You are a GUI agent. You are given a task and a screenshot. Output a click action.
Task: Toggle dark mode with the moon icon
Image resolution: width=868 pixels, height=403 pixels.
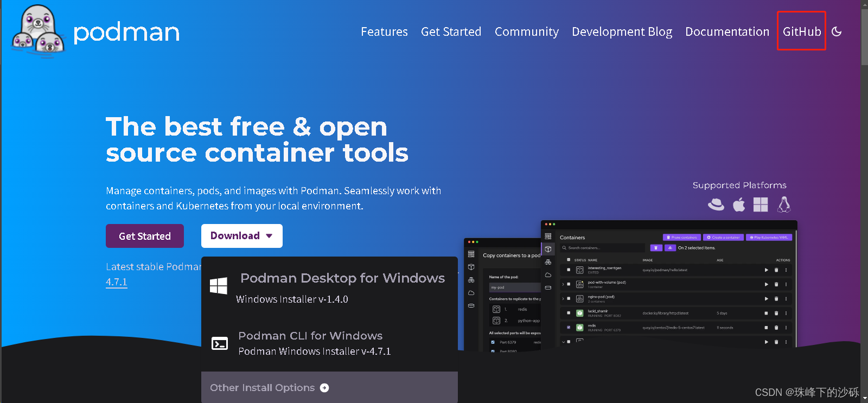[x=837, y=31]
